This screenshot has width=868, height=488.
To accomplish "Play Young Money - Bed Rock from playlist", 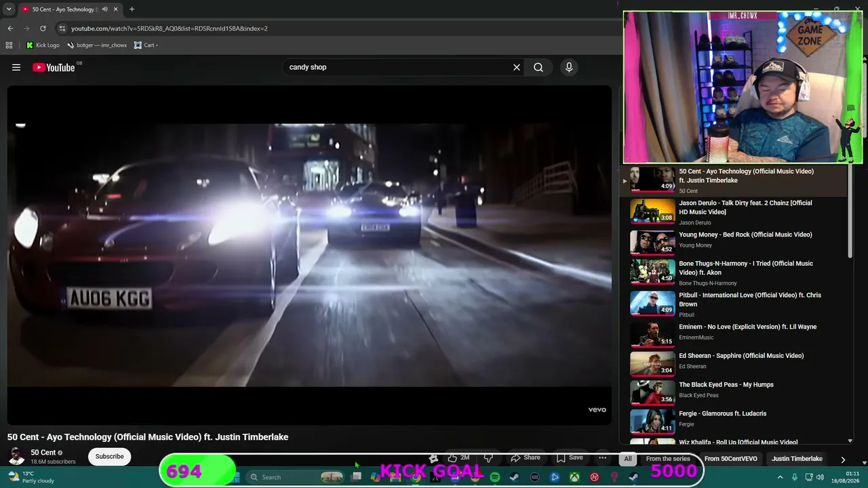I will 734,241.
